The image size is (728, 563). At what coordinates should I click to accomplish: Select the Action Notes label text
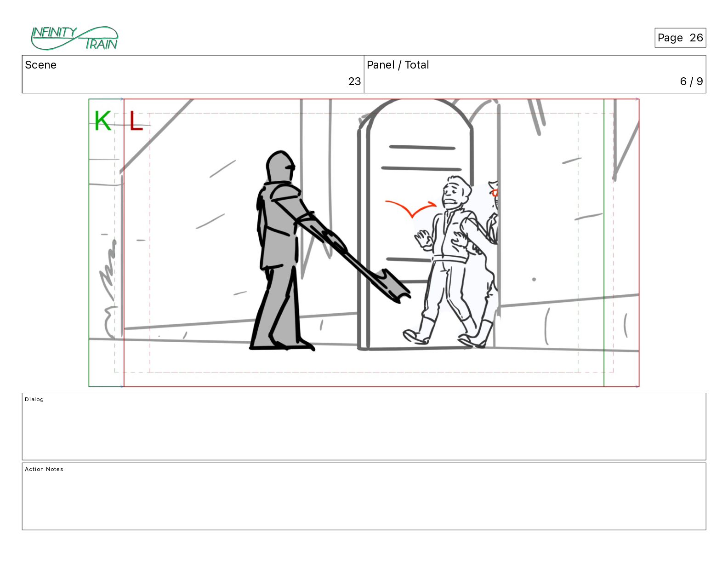click(44, 469)
